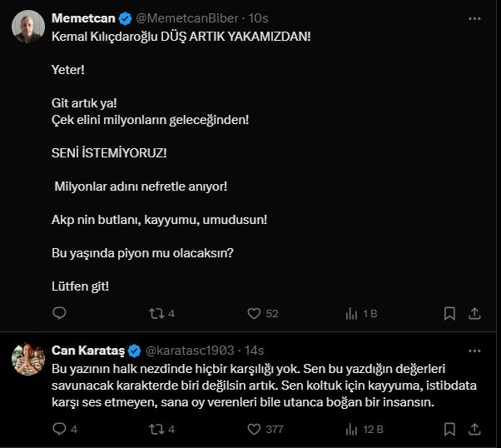Like Memetcan's tweet with 52 likes
This screenshot has width=501, height=448.
click(x=255, y=313)
